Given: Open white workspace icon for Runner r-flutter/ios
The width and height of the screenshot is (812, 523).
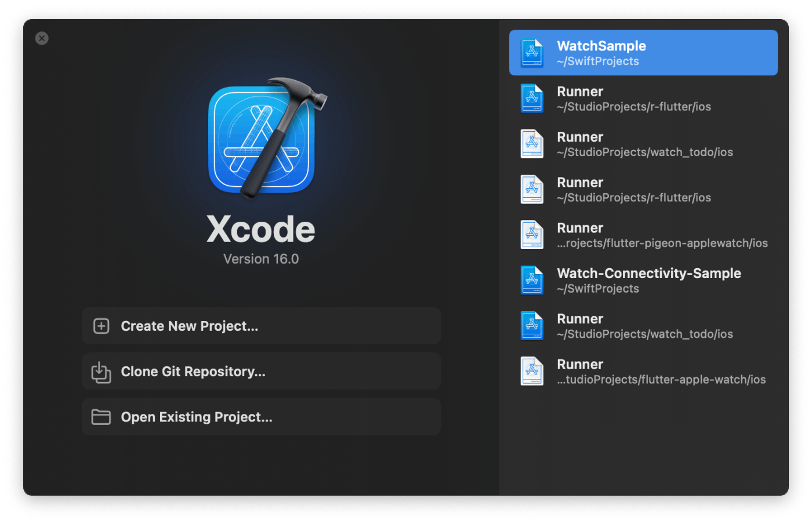Looking at the screenshot, I should [532, 190].
